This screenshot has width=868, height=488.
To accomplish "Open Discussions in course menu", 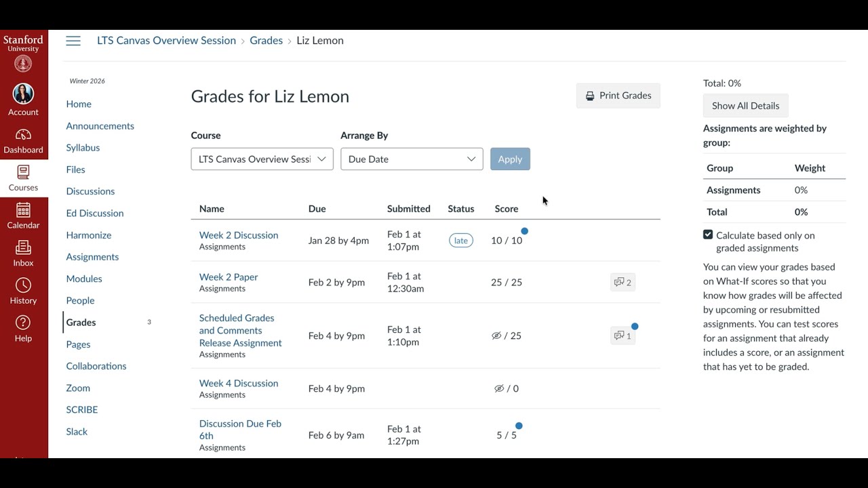I will click(90, 191).
